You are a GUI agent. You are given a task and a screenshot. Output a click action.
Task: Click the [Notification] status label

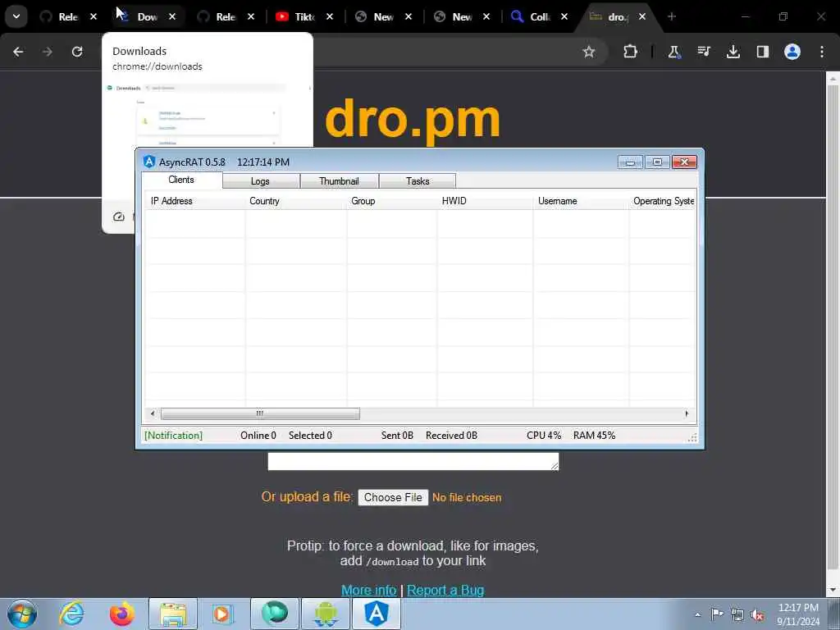point(174,436)
